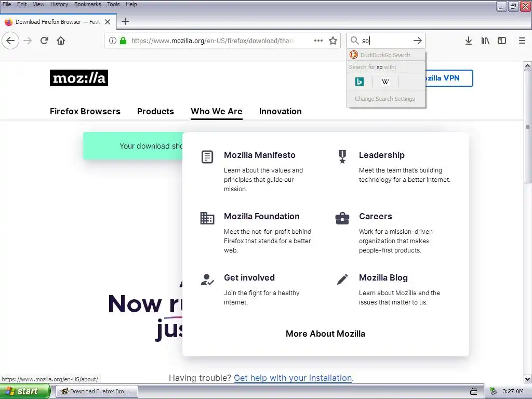Open the Leadership link
The height and width of the screenshot is (399, 532).
pos(382,155)
